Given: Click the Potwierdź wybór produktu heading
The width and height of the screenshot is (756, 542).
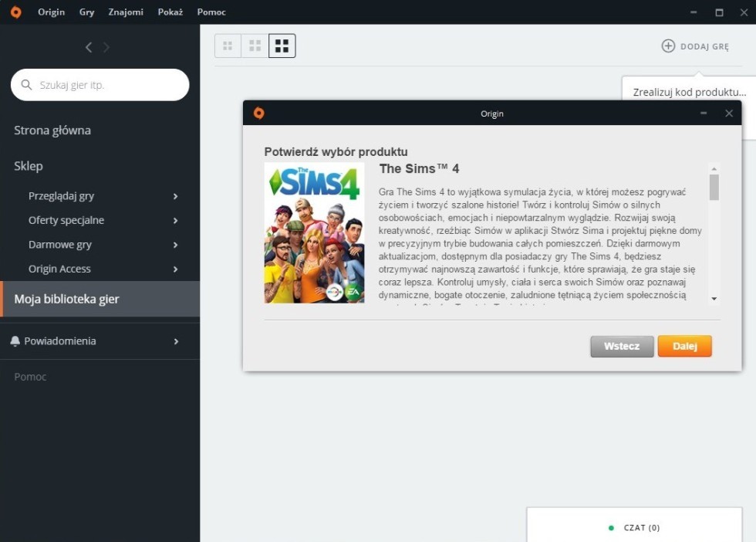Looking at the screenshot, I should (x=336, y=152).
